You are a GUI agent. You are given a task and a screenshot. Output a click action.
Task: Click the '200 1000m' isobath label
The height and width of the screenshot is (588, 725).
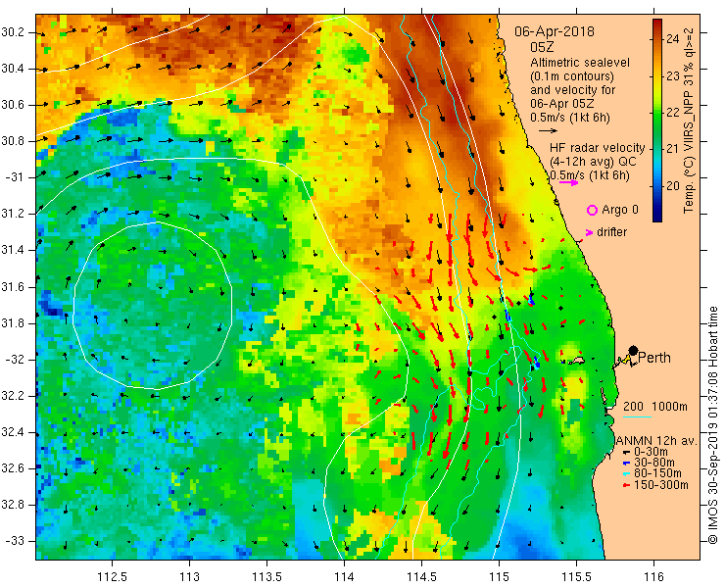[655, 406]
